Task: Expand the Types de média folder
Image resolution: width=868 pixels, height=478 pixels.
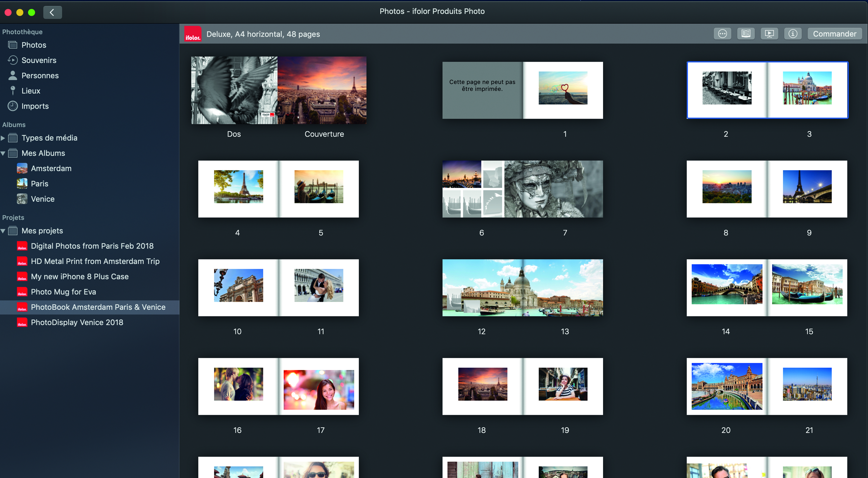Action: (x=3, y=138)
